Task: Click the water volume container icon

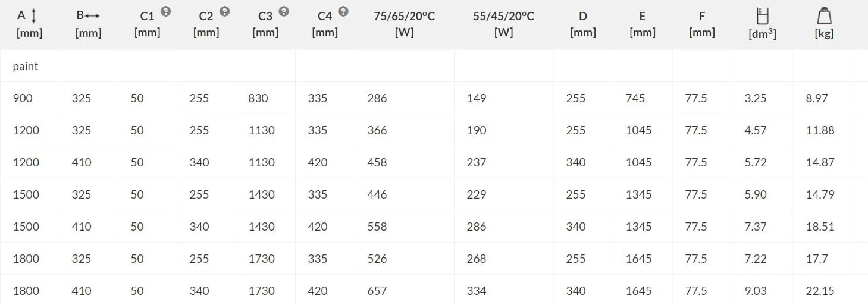Action: tap(762, 15)
